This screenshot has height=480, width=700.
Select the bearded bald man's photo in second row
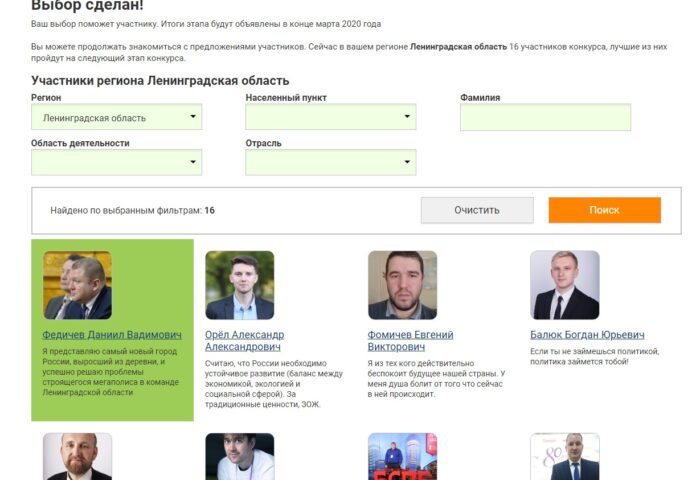point(77,456)
